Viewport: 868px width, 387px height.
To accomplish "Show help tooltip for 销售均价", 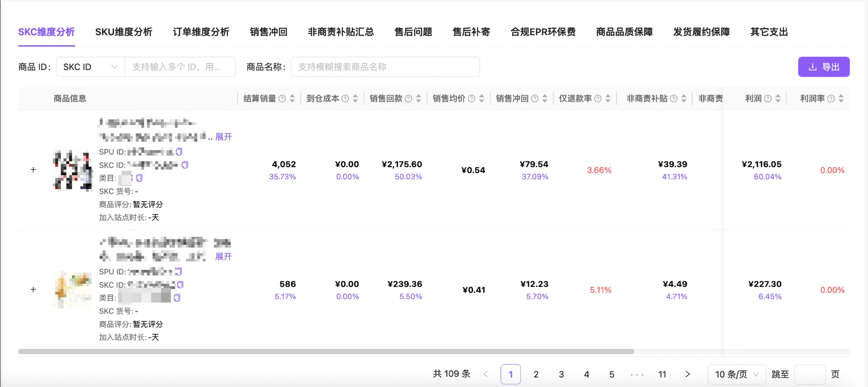I will point(472,98).
